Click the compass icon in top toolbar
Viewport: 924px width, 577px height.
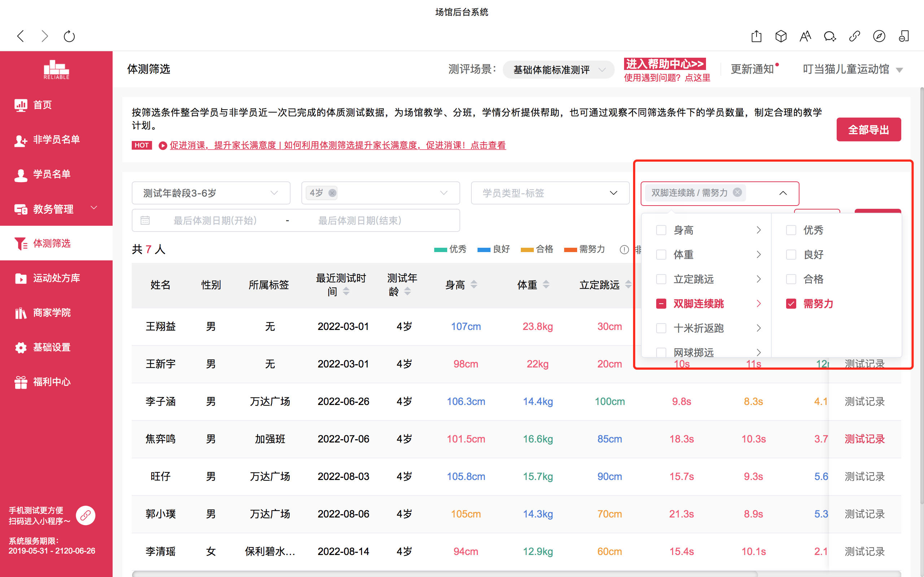point(879,37)
